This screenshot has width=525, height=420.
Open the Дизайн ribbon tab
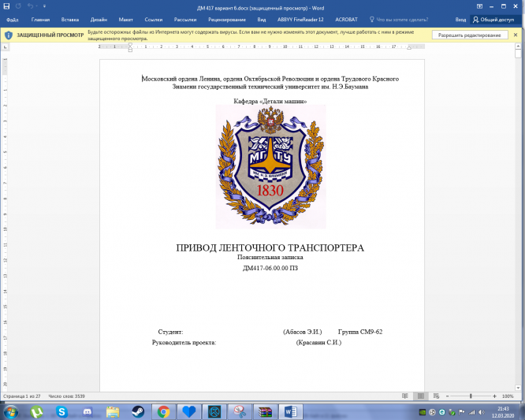click(x=99, y=20)
